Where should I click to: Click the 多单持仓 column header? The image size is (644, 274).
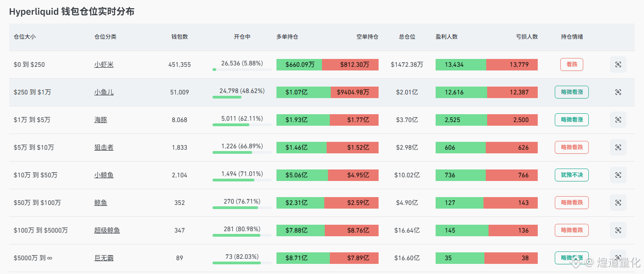coord(287,37)
